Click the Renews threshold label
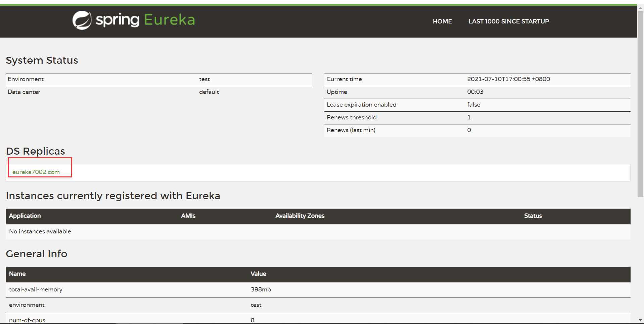Image resolution: width=644 pixels, height=324 pixels. (x=352, y=117)
